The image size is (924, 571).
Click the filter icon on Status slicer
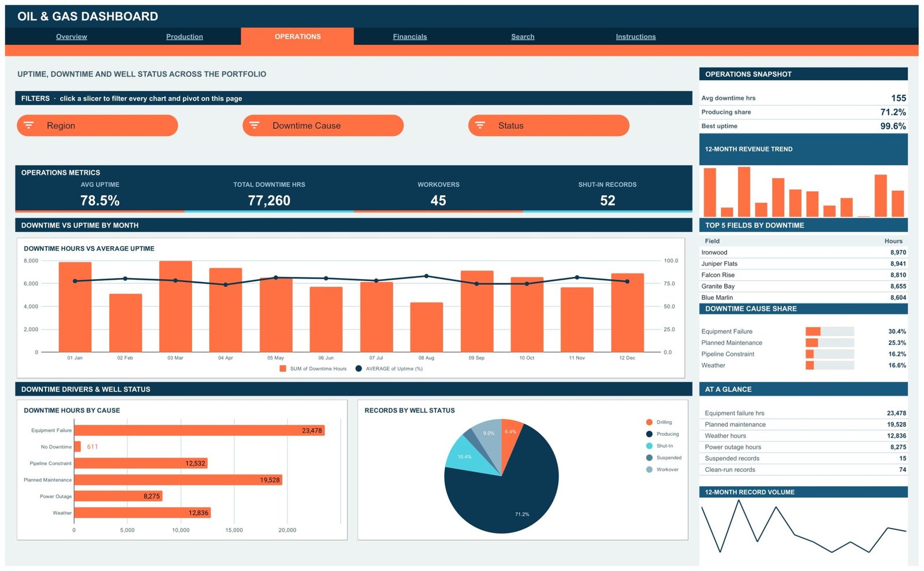480,125
